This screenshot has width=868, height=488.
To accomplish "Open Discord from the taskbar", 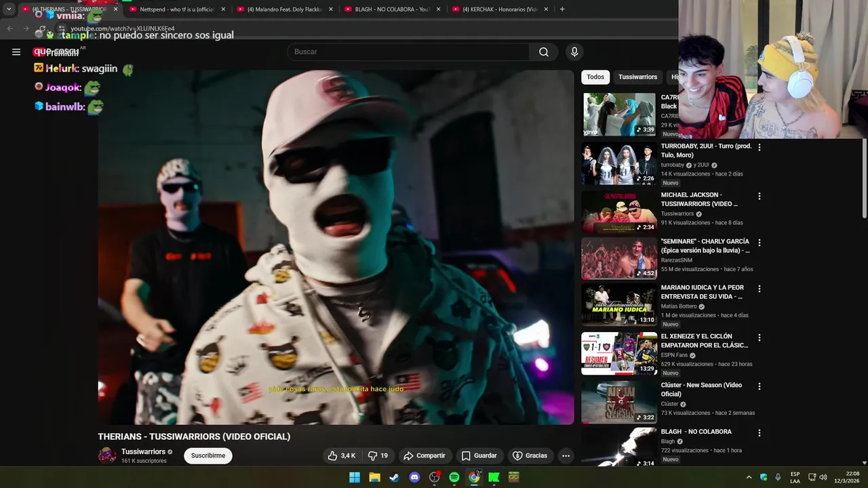I will point(414,477).
